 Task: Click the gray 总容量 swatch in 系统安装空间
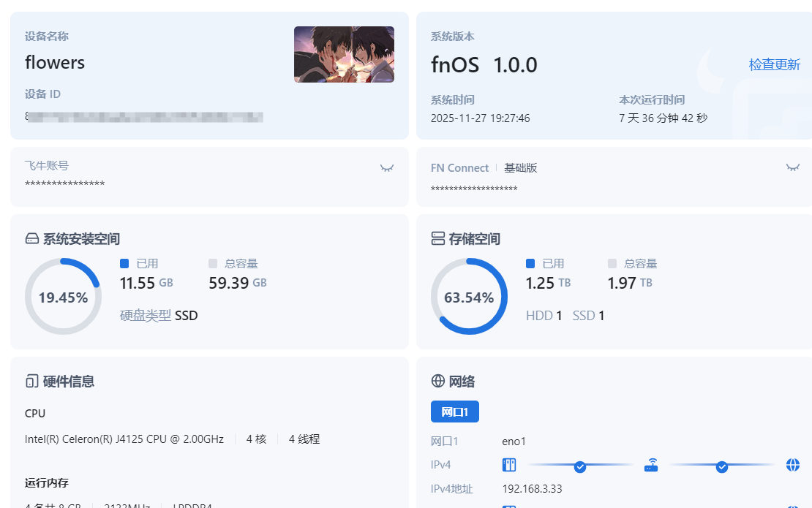pyautogui.click(x=213, y=264)
